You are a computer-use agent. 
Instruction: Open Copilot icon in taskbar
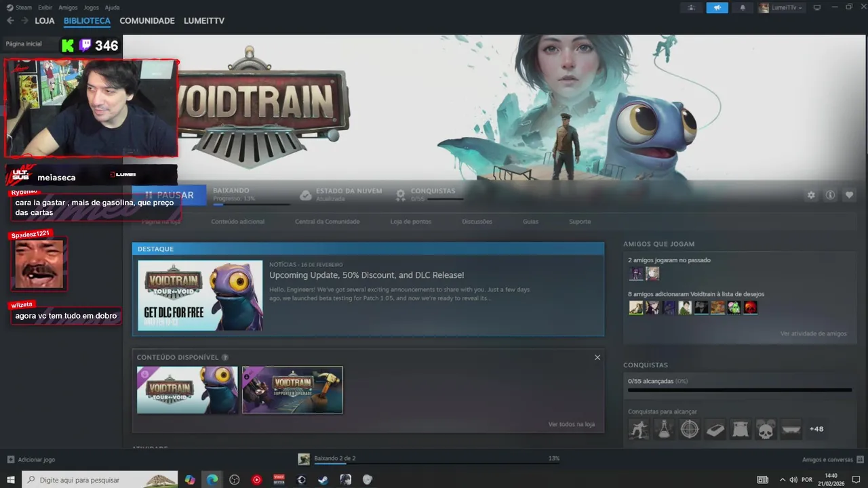[190, 480]
